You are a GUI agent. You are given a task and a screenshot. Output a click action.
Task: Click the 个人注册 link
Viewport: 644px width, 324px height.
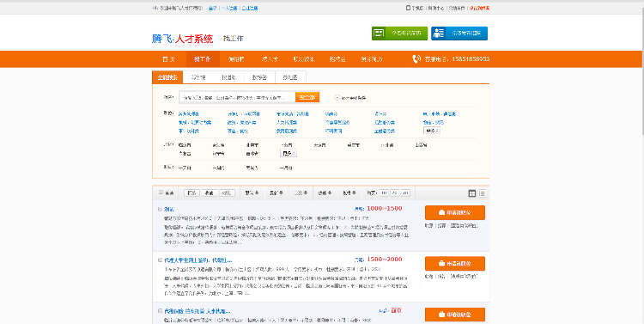(229, 8)
